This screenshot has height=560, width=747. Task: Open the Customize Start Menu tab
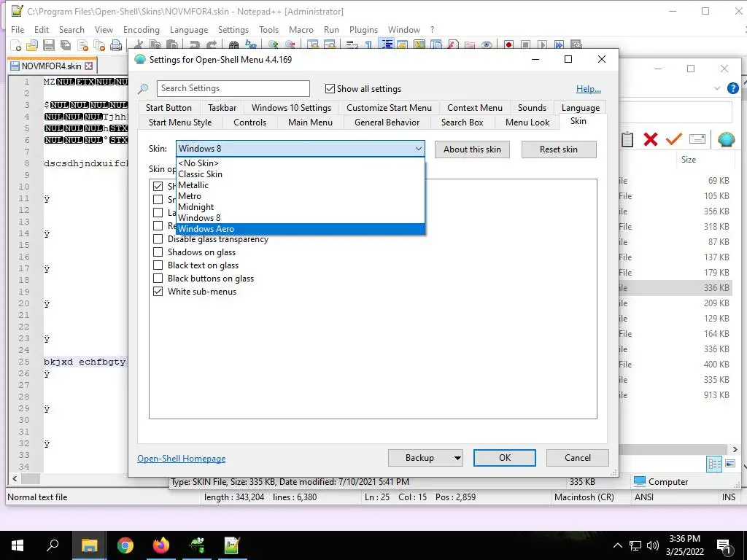(x=390, y=108)
